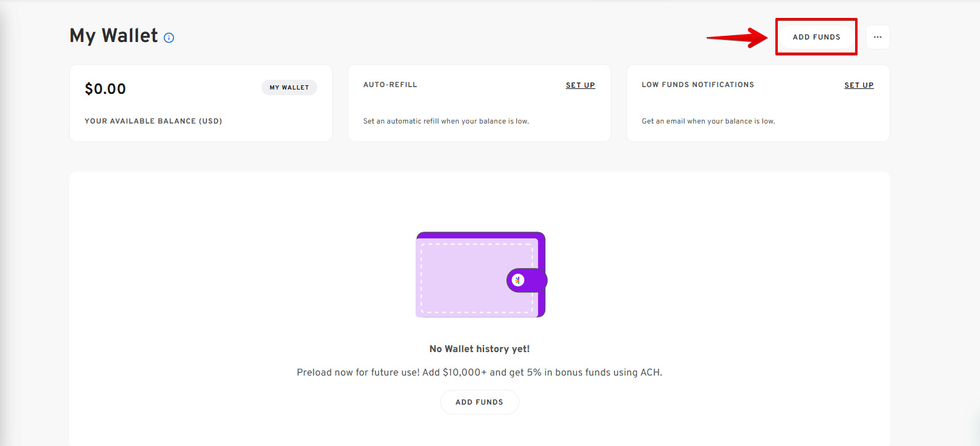
Task: Click the info icon beside My Wallet
Action: [169, 38]
